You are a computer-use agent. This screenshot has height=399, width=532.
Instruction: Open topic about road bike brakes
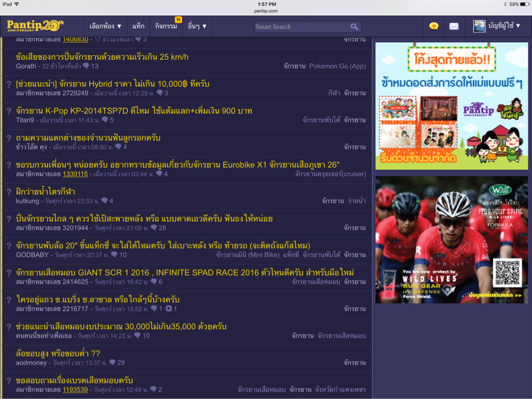click(x=74, y=381)
